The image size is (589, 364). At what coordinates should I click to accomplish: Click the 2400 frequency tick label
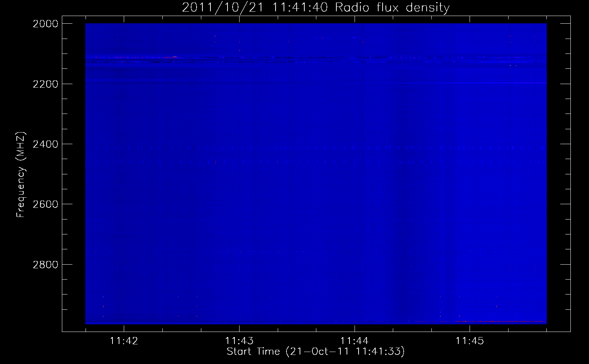coord(46,145)
